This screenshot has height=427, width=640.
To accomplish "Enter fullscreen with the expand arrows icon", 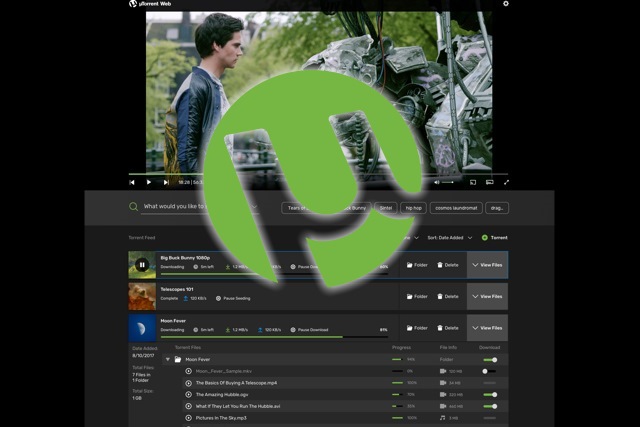I will coord(506,182).
